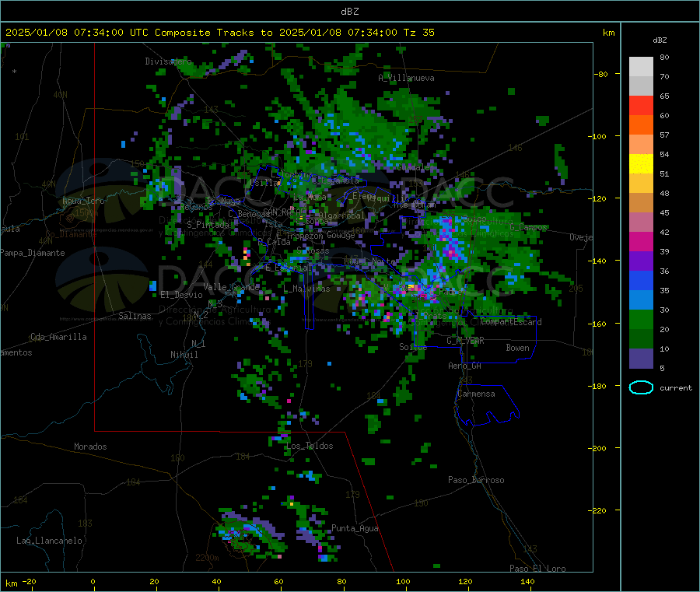The width and height of the screenshot is (700, 592).
Task: Select the 'Paso_Barroso' map label
Action: point(476,481)
